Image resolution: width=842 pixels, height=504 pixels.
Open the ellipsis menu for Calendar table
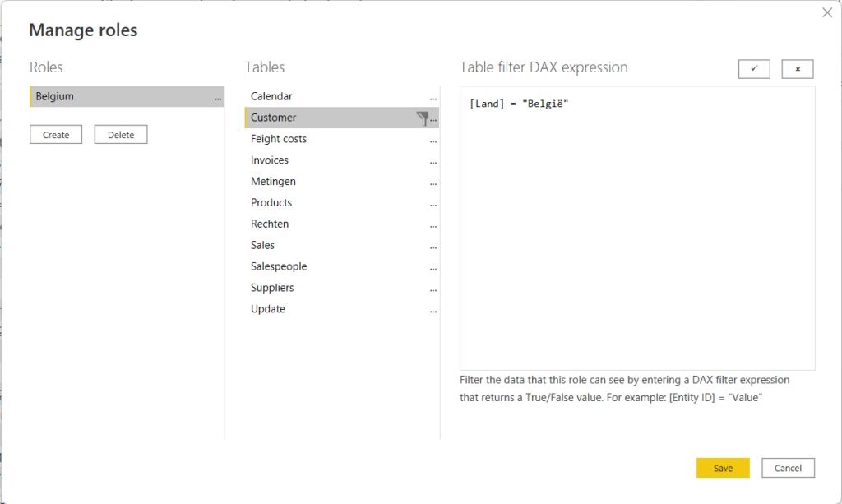(x=433, y=97)
